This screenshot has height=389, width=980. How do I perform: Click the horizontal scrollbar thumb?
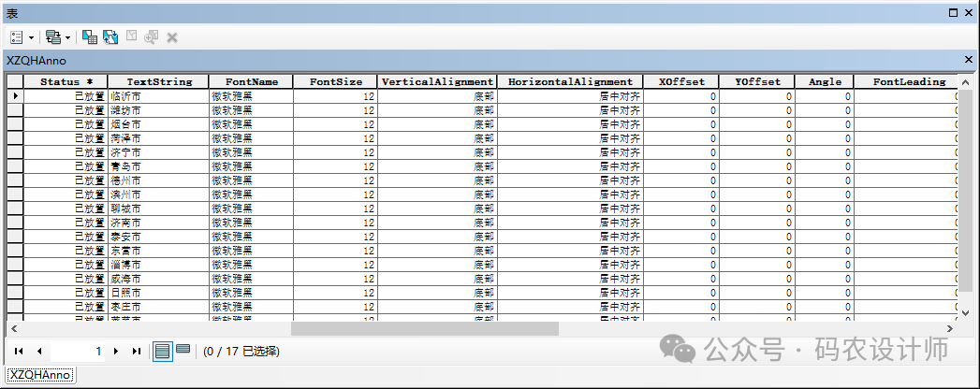click(x=424, y=329)
